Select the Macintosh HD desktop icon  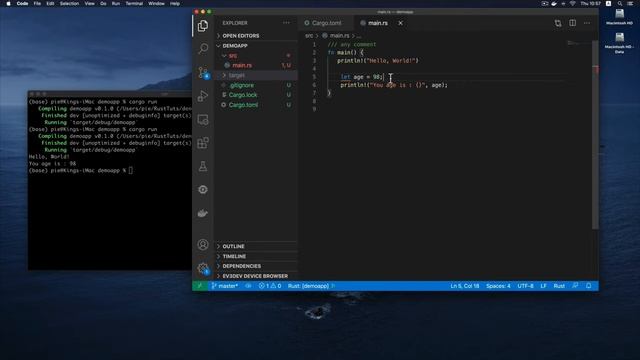coord(619,17)
